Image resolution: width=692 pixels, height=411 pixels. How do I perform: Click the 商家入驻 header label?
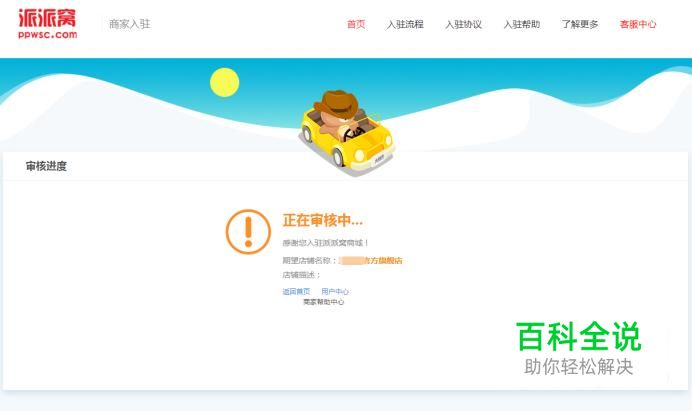[130, 24]
